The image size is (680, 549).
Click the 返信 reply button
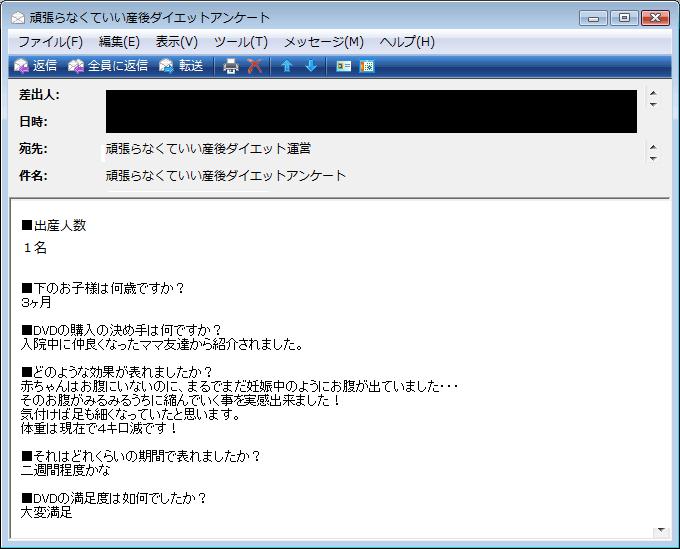click(36, 66)
